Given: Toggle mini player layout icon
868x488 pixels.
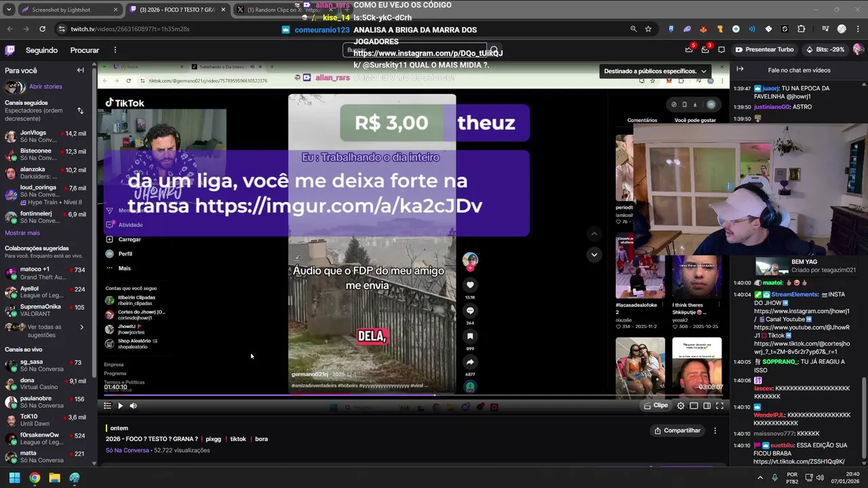Looking at the screenshot, I should 694,406.
